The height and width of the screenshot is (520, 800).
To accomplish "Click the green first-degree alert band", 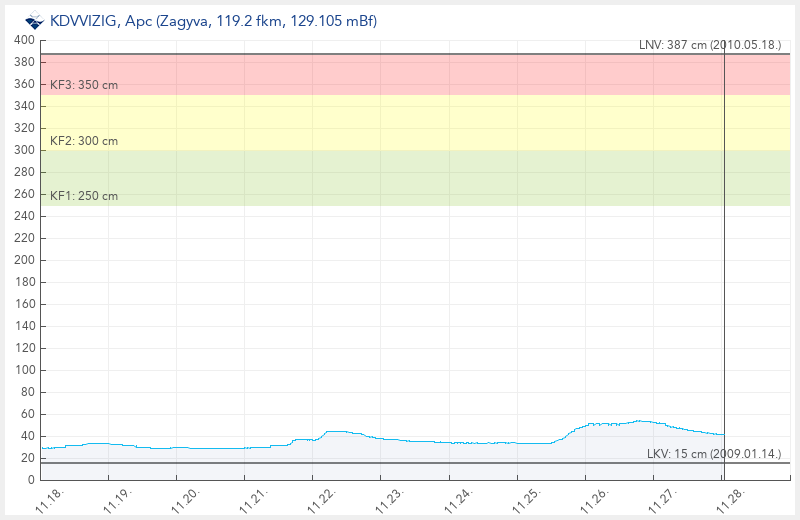I will point(400,178).
